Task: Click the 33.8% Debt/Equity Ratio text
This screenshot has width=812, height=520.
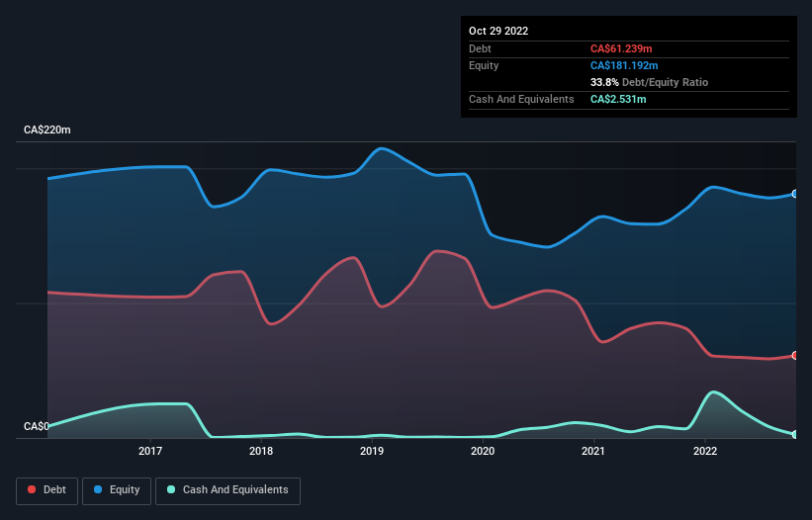Action: click(649, 82)
